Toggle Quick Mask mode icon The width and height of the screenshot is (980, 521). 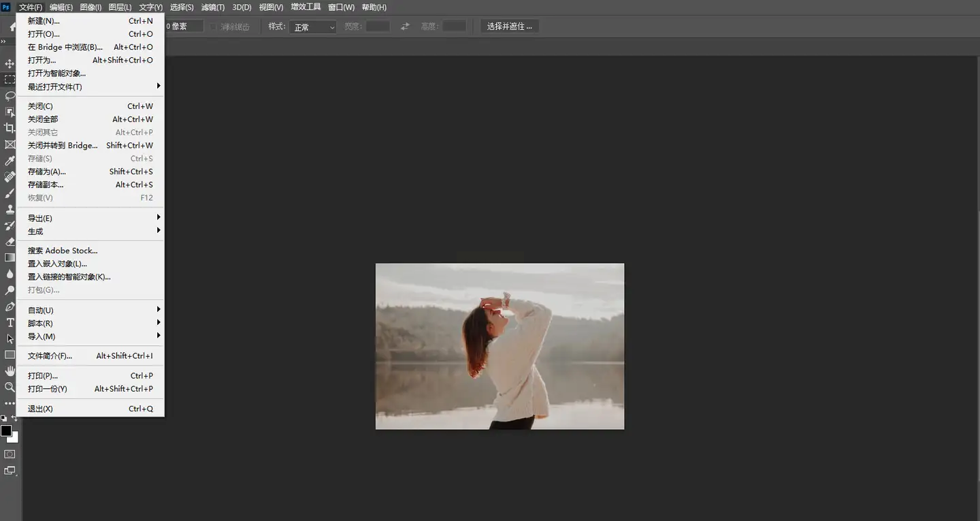[x=10, y=454]
